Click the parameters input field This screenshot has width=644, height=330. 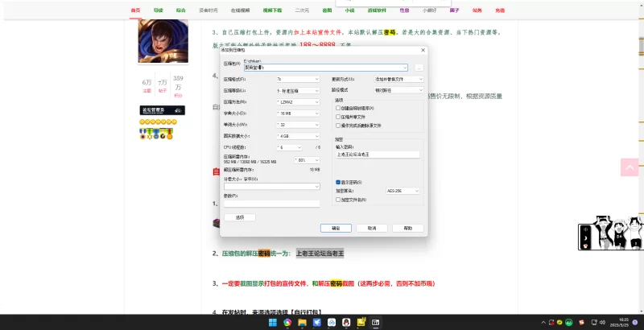[x=272, y=204]
